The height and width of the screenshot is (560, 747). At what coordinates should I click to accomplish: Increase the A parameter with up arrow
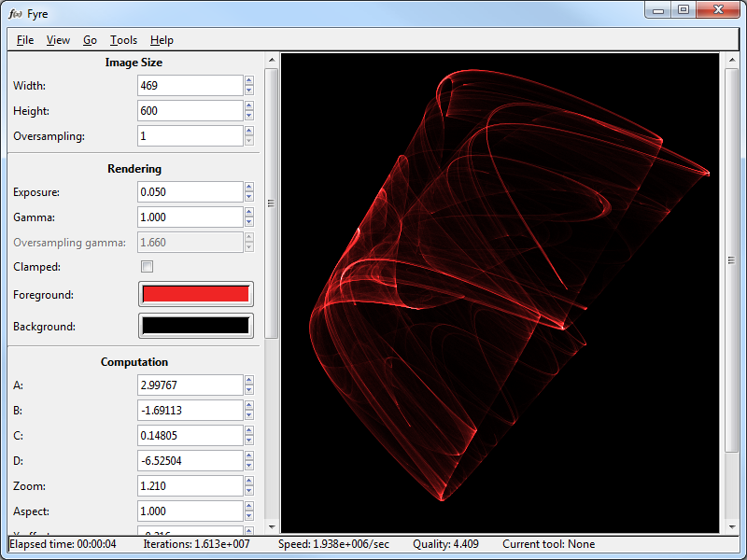(x=249, y=380)
